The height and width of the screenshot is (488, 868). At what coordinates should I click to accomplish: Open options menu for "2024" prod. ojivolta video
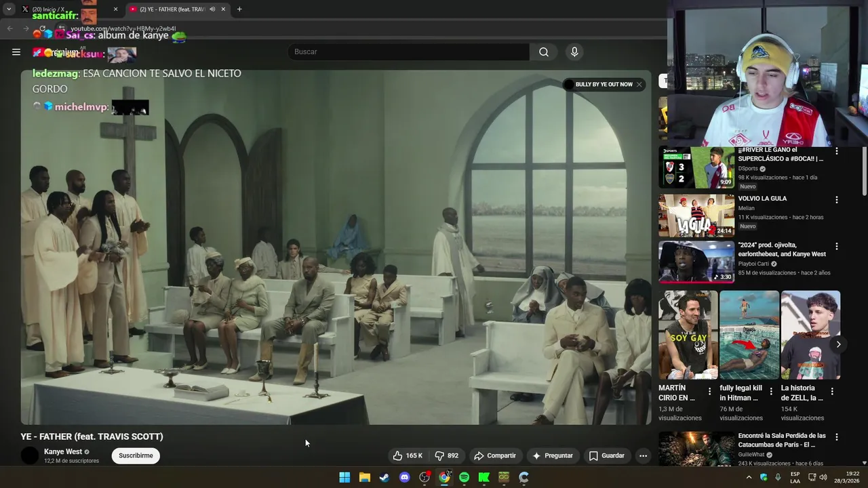click(x=837, y=246)
